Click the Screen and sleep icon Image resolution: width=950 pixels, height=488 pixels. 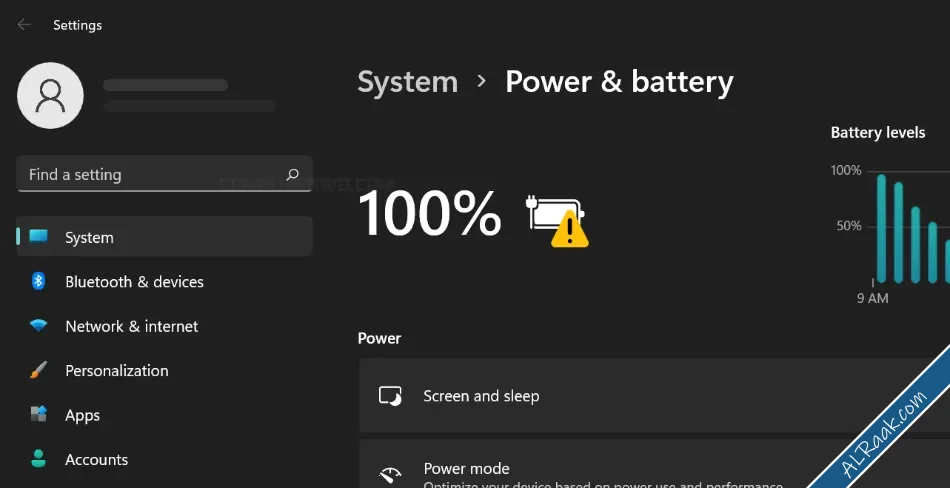tap(390, 396)
